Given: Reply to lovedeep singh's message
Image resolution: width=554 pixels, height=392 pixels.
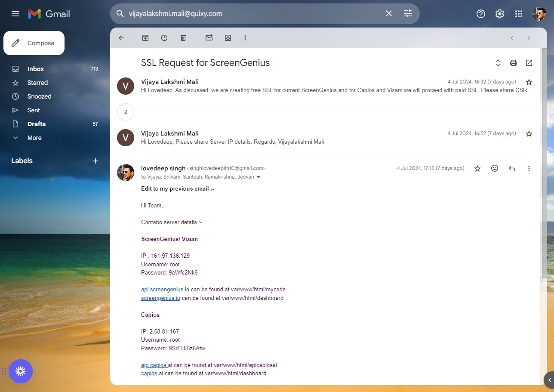Looking at the screenshot, I should 512,169.
